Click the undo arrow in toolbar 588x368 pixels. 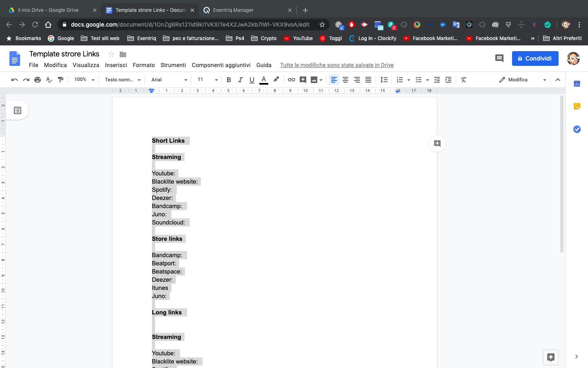pos(15,80)
